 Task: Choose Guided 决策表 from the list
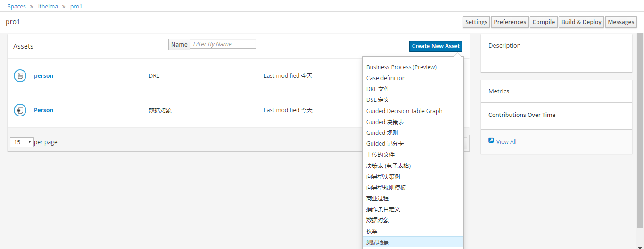click(385, 122)
